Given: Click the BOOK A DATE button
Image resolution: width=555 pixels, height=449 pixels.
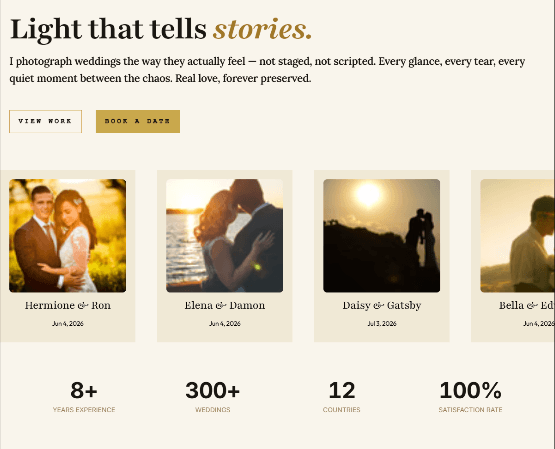Looking at the screenshot, I should [x=138, y=121].
